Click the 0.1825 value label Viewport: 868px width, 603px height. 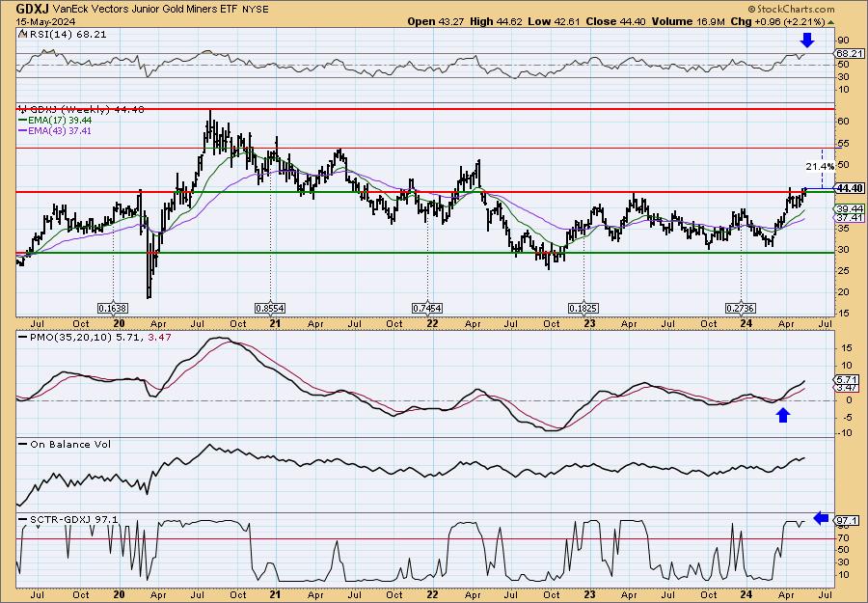[583, 308]
